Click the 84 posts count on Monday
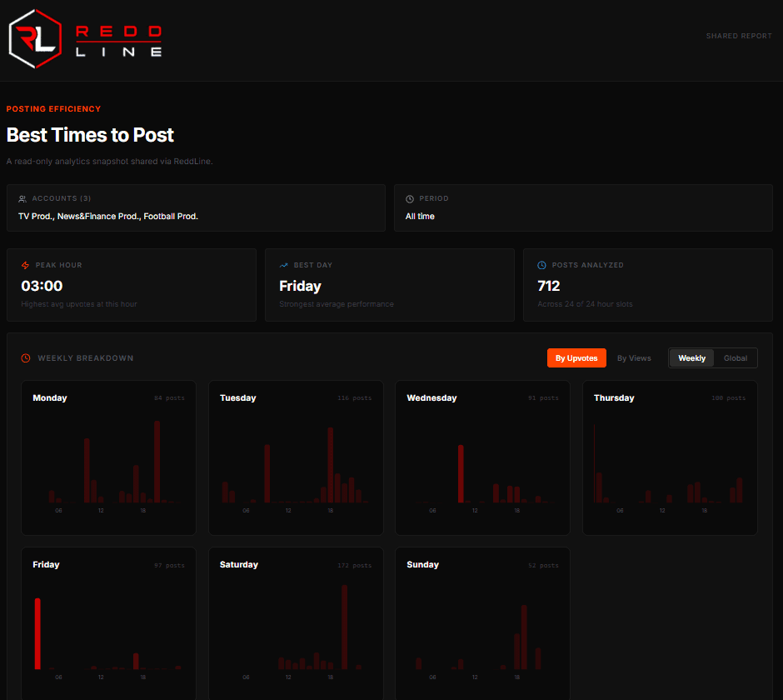 [x=169, y=398]
